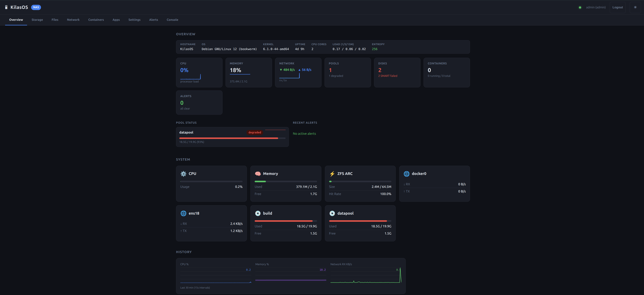The width and height of the screenshot is (644, 295).
Task: Open the CPU 0% summary card
Action: 199,73
